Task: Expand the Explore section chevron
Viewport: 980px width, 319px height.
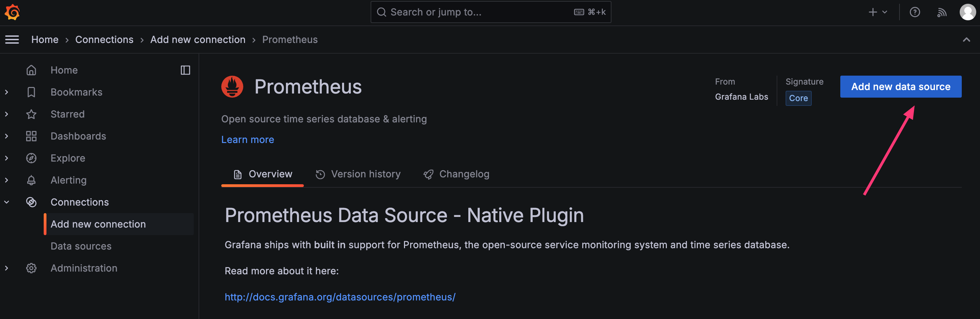Action: (x=7, y=158)
